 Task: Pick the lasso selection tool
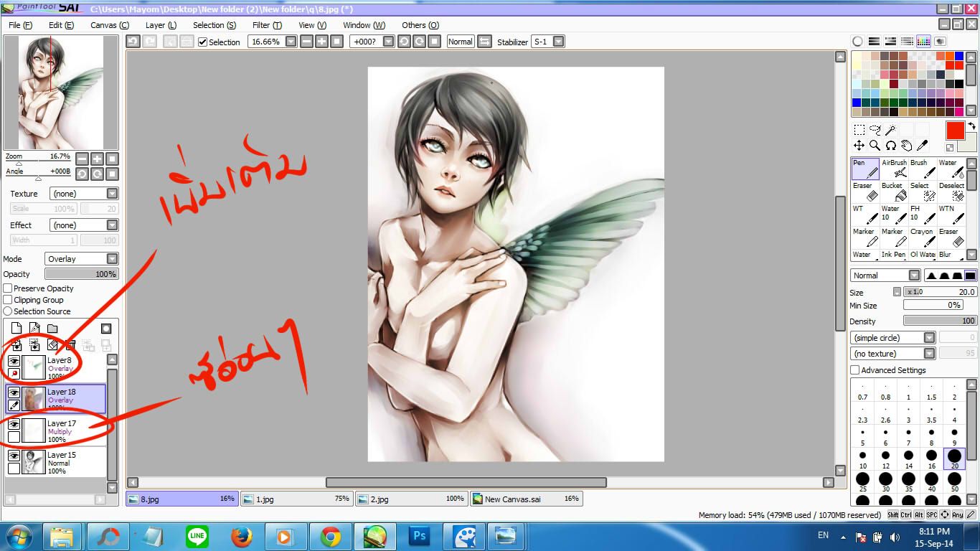[875, 131]
